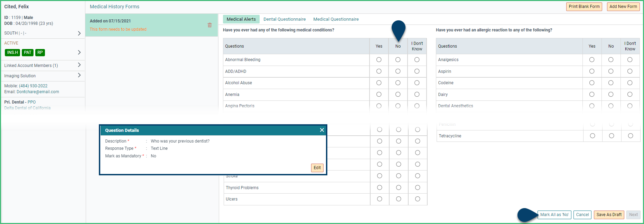Expand Imaging Solution section
The image size is (644, 224).
[x=79, y=75]
